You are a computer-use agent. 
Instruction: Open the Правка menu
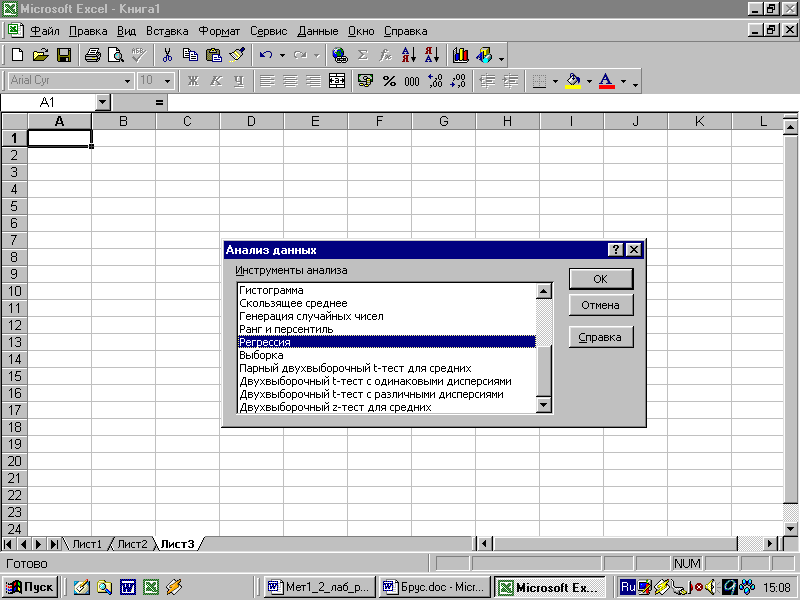click(x=88, y=31)
